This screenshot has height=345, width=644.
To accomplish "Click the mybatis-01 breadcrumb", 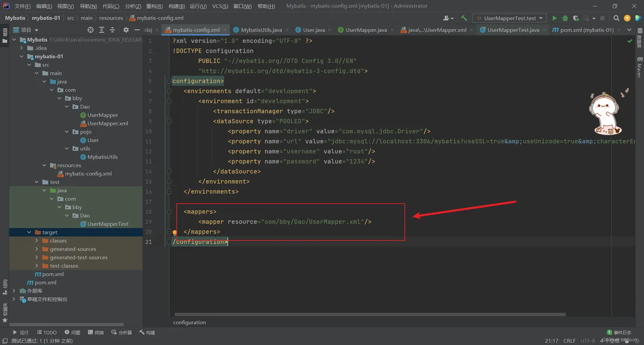I will [x=46, y=18].
